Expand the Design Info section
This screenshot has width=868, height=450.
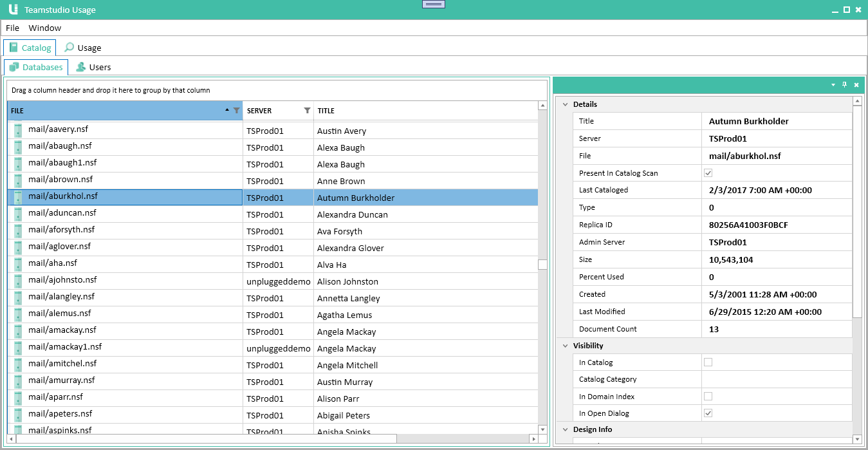[565, 429]
